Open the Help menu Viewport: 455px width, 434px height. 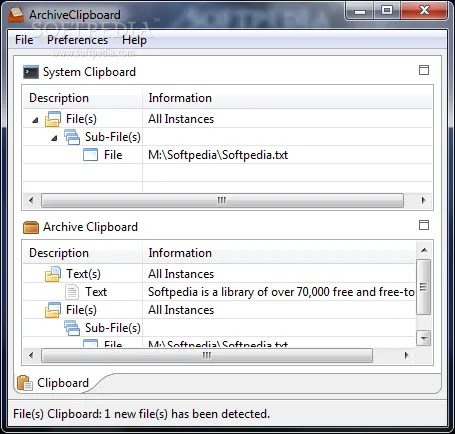pos(134,40)
